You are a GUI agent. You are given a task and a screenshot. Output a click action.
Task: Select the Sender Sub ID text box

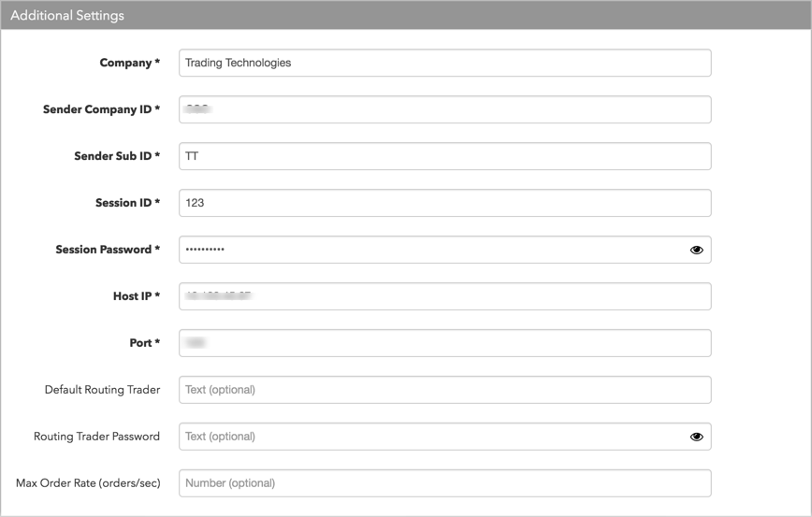pyautogui.click(x=445, y=156)
